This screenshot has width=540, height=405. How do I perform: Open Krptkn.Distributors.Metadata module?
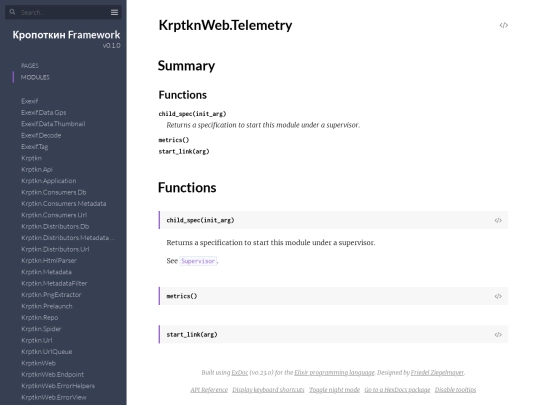tap(68, 238)
